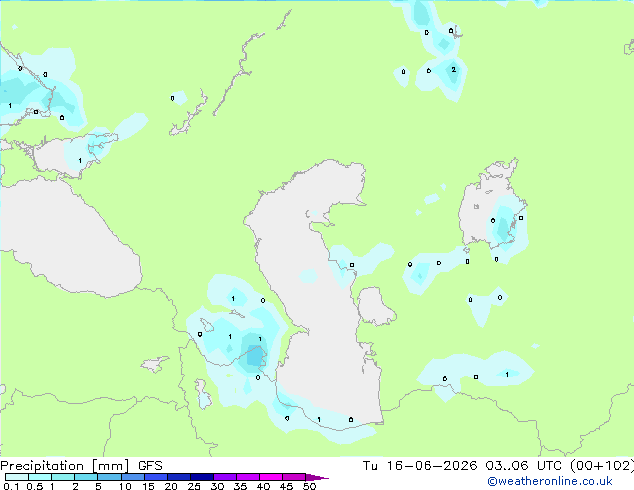Click the legend label '35'
Image resolution: width=634 pixels, height=490 pixels.
coord(240,486)
